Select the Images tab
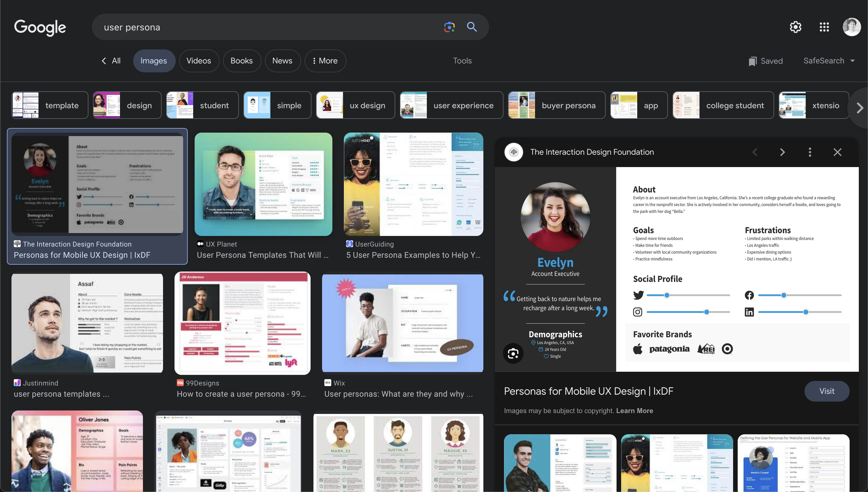Image resolution: width=868 pixels, height=492 pixels. (x=154, y=60)
